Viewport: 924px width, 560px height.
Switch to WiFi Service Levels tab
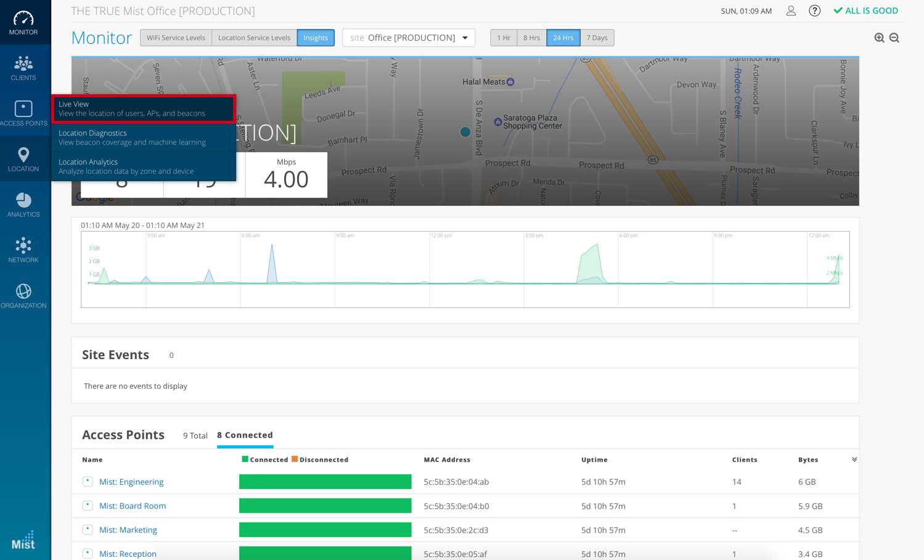[x=176, y=38]
